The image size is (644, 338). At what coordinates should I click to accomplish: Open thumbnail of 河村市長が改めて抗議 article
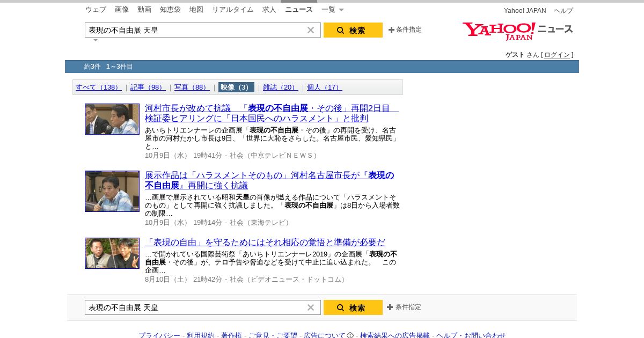(x=112, y=119)
